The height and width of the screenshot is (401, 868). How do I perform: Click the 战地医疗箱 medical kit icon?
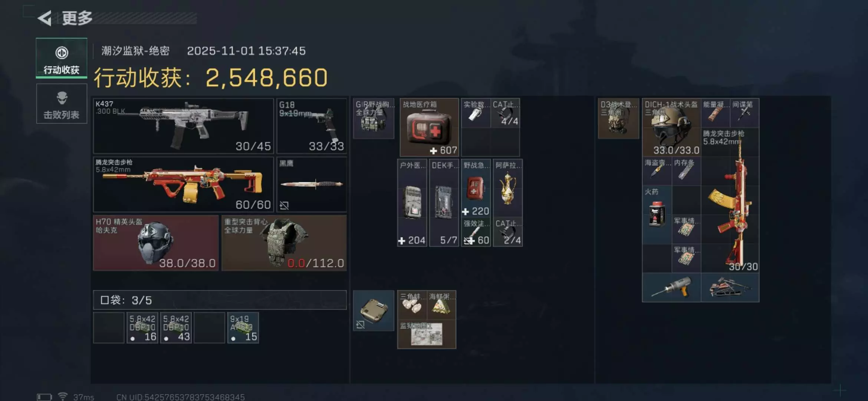(429, 127)
